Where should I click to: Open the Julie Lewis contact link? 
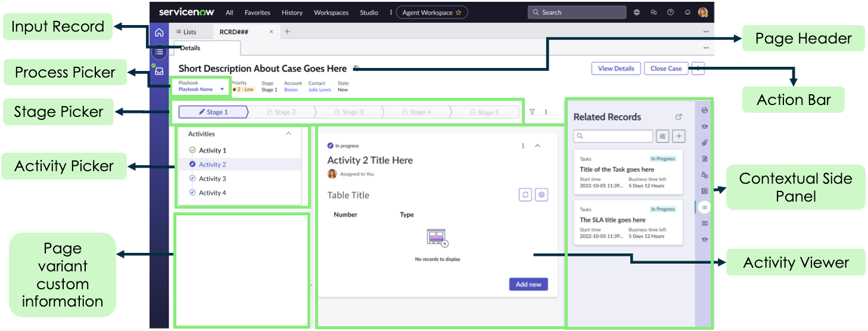(319, 89)
